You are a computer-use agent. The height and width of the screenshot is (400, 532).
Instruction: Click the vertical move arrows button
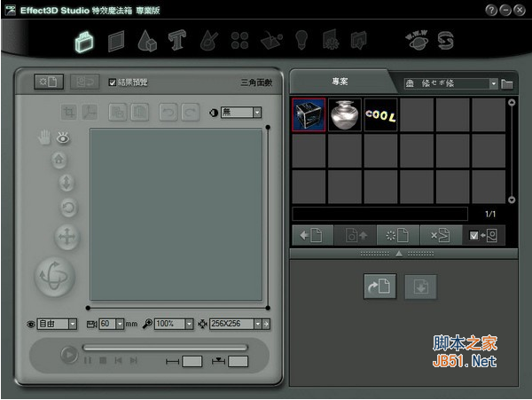[66, 183]
